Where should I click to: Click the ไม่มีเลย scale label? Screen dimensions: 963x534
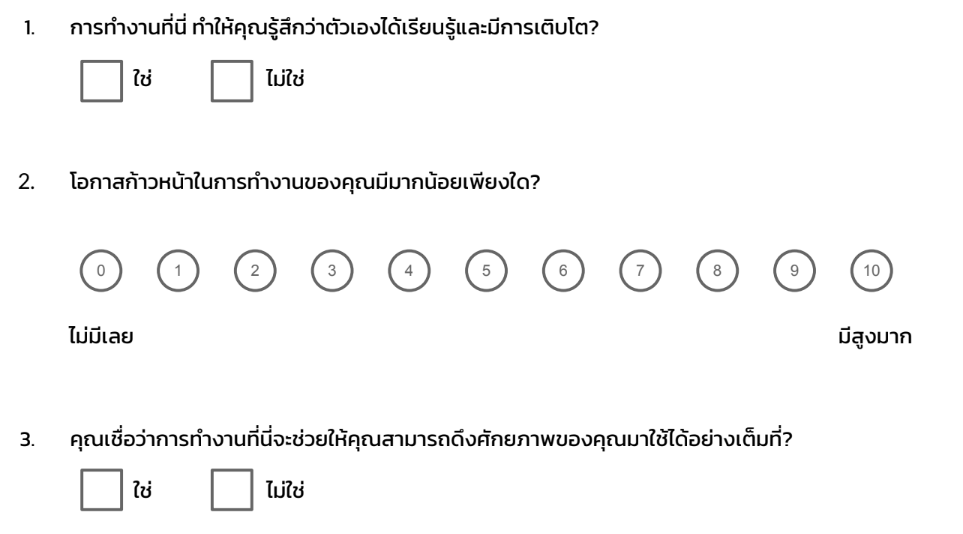101,336
